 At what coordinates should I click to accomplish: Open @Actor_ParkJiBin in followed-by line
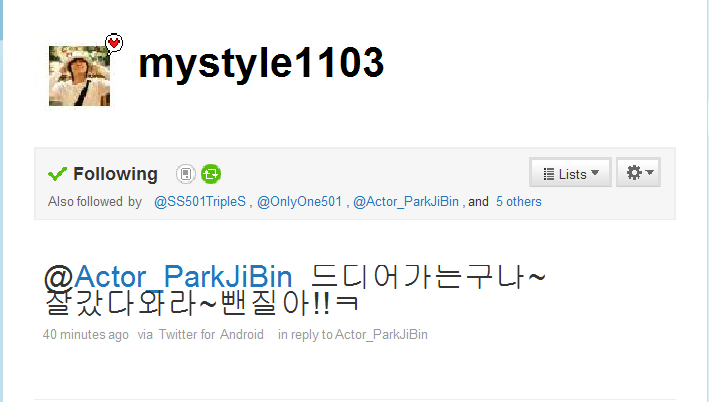[x=406, y=201]
